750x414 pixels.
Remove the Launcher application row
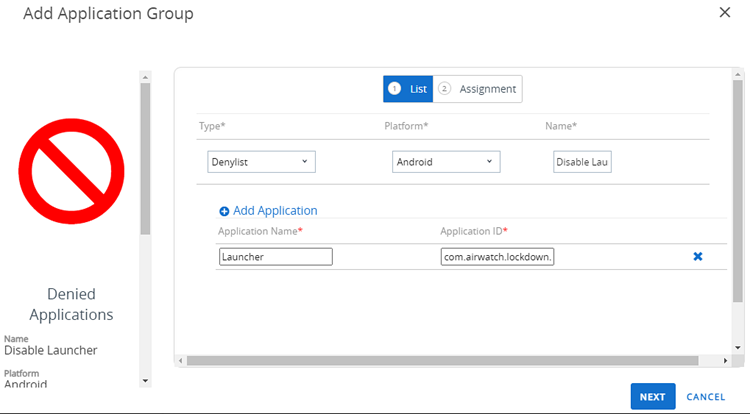698,257
